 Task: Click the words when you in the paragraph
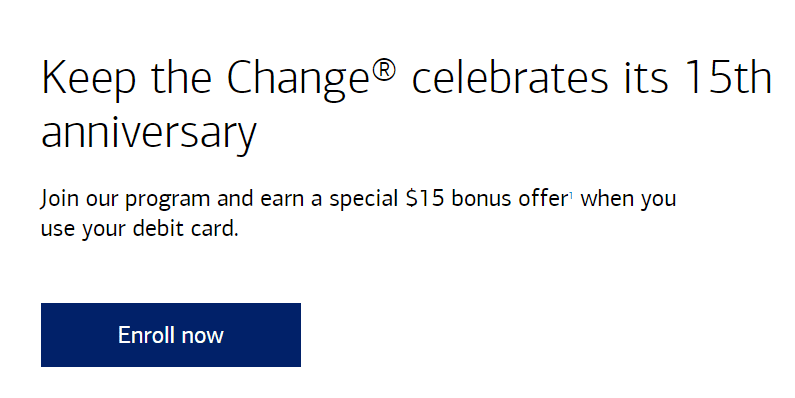pos(628,199)
